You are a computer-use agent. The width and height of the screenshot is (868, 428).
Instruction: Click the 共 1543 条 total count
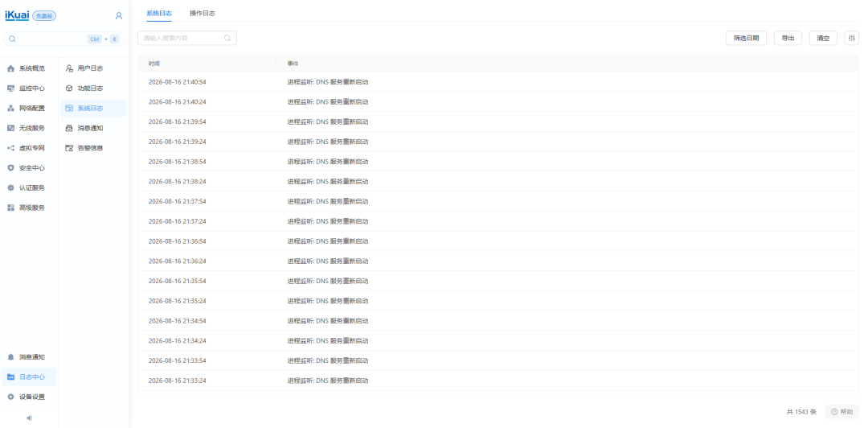pos(801,412)
